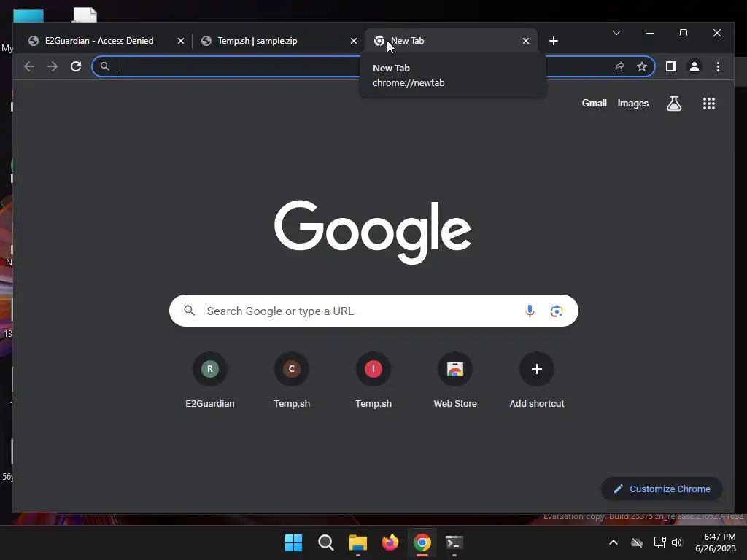
Task: Open Temp.sh shortcut with I icon
Action: pos(373,381)
